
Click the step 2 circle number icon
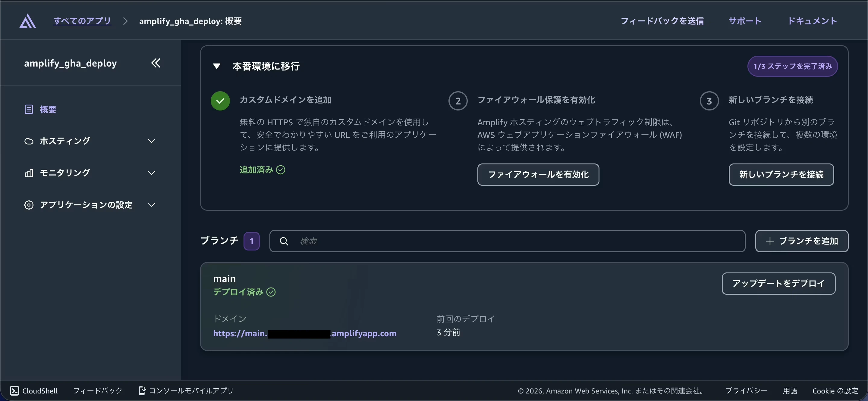458,101
